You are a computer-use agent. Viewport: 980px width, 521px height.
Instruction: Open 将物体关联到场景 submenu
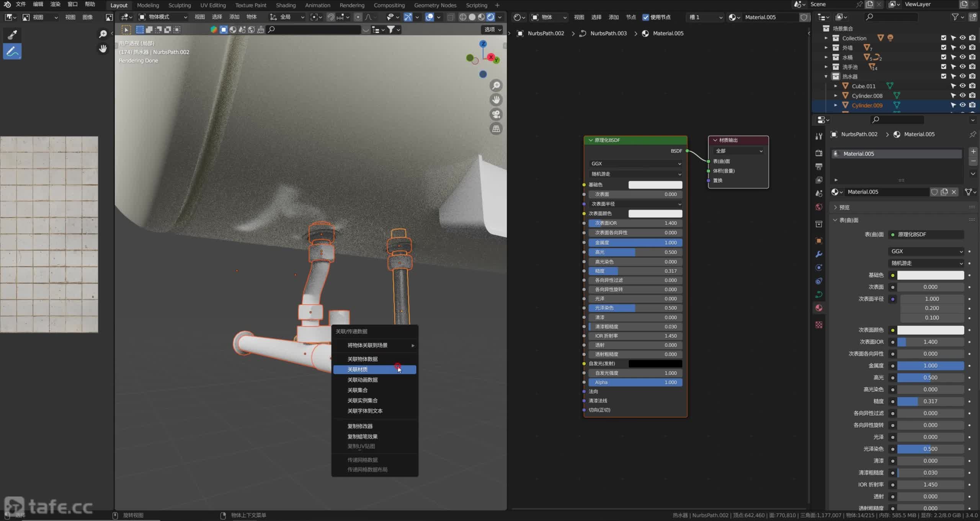374,345
